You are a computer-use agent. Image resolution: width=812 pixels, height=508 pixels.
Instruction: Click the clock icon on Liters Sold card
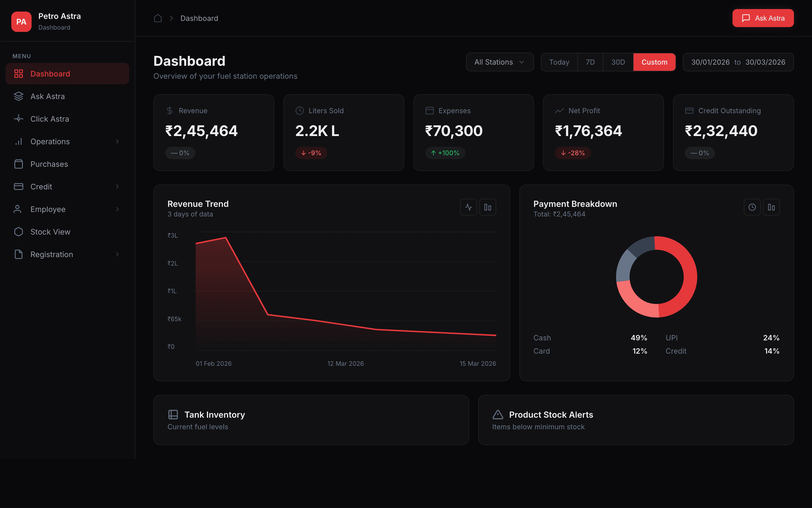tap(300, 111)
